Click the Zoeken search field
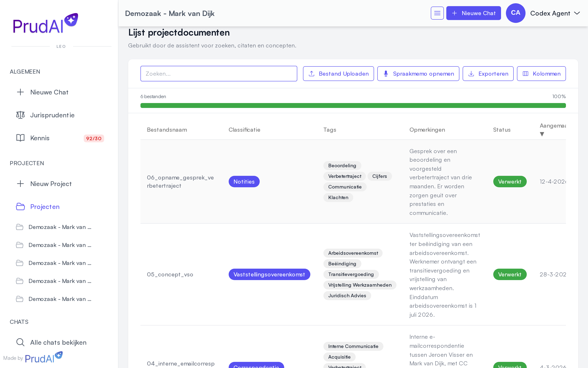Viewport: 588px width, 368px height. pos(219,74)
